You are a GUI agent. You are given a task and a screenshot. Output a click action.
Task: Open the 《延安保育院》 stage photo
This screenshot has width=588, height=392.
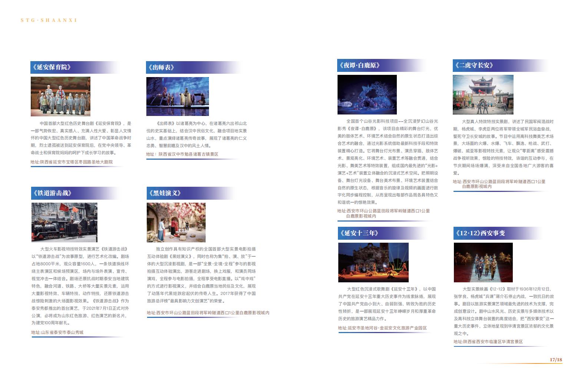coord(60,97)
